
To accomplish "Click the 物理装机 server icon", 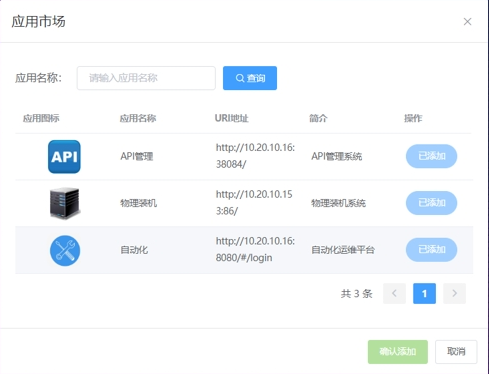I will (x=65, y=203).
